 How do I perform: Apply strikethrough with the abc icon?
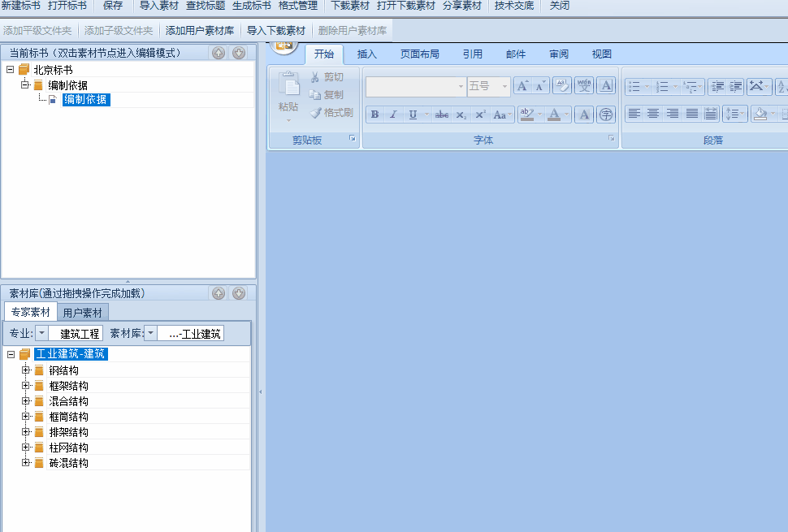coord(442,115)
